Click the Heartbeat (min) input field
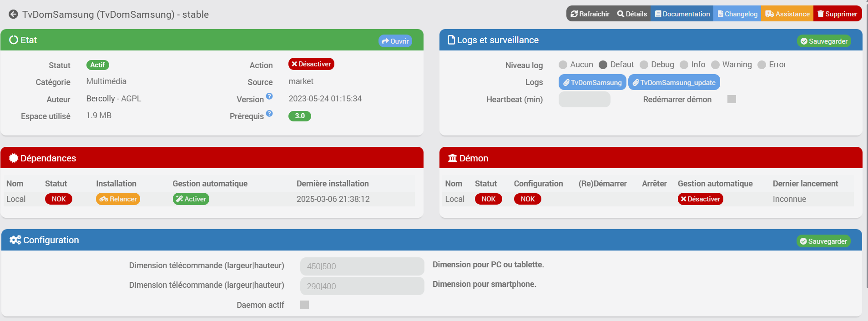This screenshot has height=321, width=868. 584,99
